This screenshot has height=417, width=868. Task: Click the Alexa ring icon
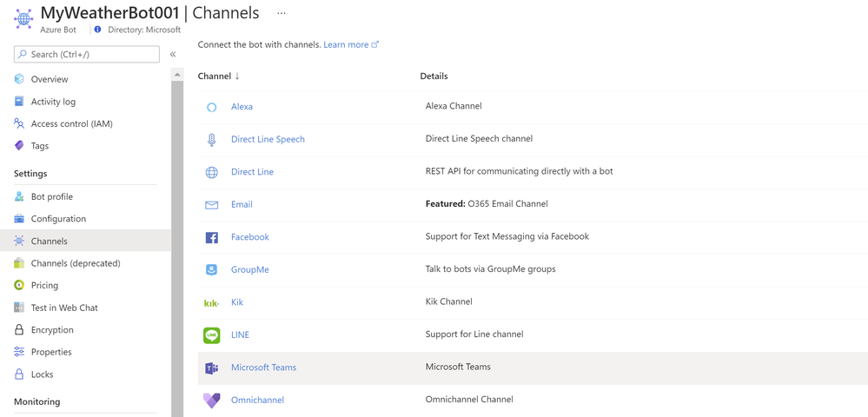tap(211, 107)
